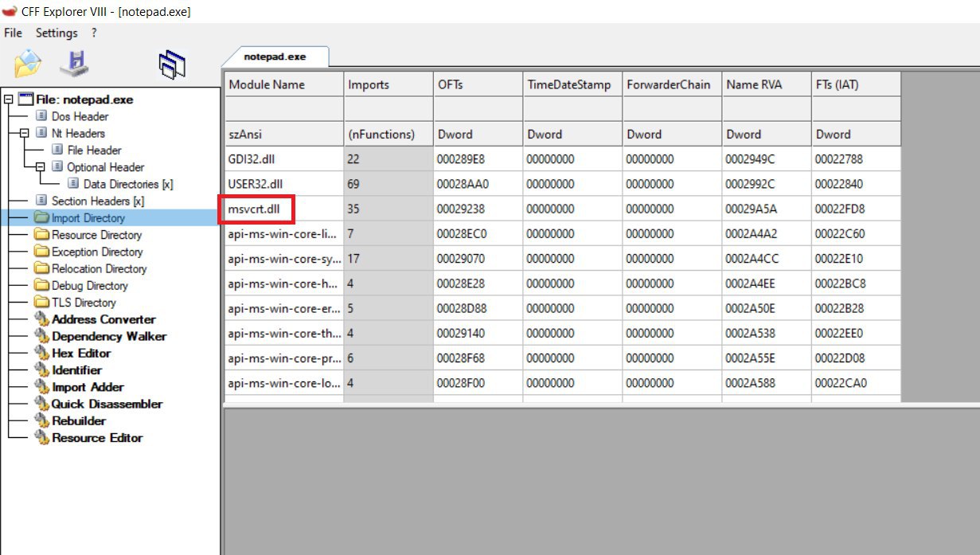Select the api-ms-win-core-pr... module row
980x555 pixels.
point(563,358)
